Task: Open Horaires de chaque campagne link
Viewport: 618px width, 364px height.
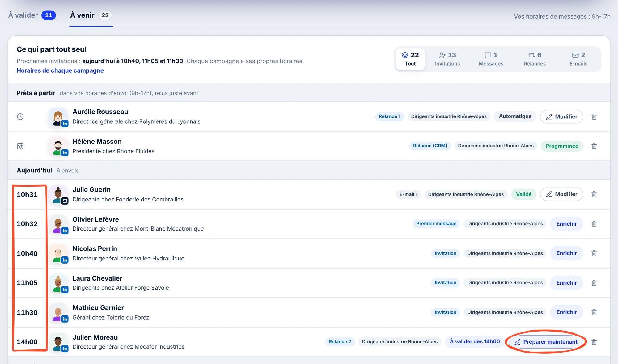Action: point(60,70)
